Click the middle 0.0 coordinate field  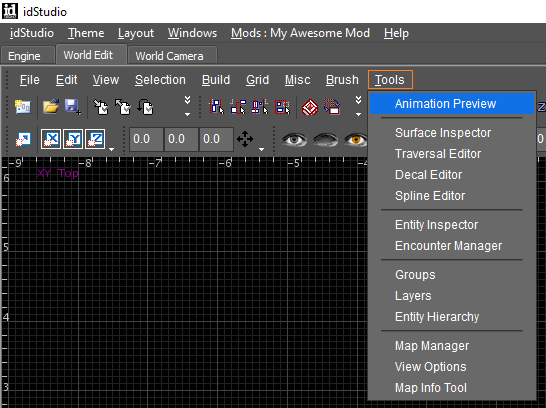[181, 139]
